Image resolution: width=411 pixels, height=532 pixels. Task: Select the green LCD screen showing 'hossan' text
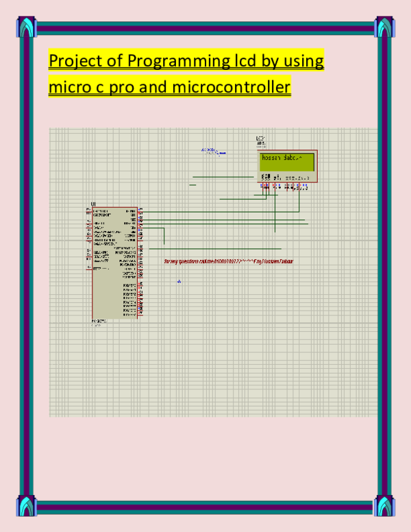287,162
